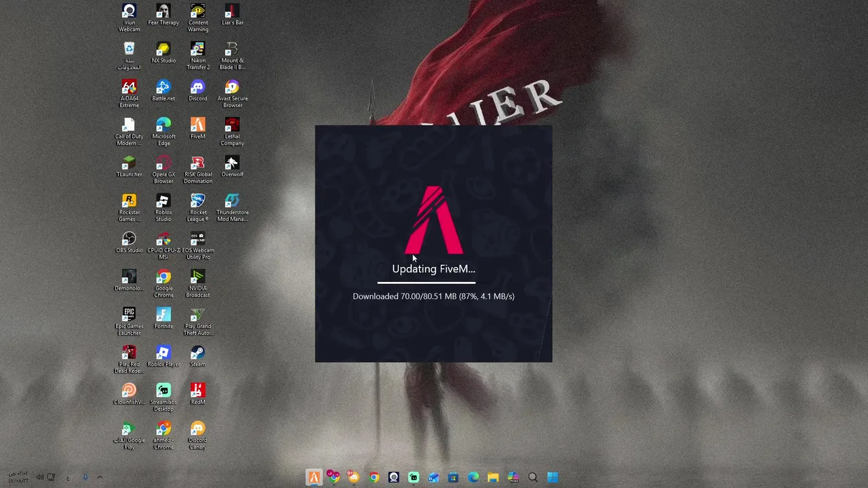Open the Chrome profile with pink badges in taskbar

pos(334,477)
